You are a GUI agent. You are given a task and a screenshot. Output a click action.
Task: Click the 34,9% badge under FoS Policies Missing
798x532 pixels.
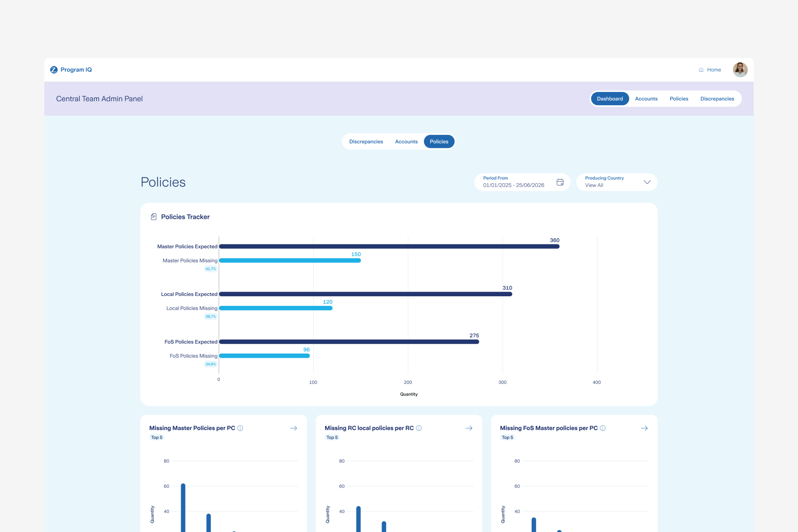coord(211,364)
